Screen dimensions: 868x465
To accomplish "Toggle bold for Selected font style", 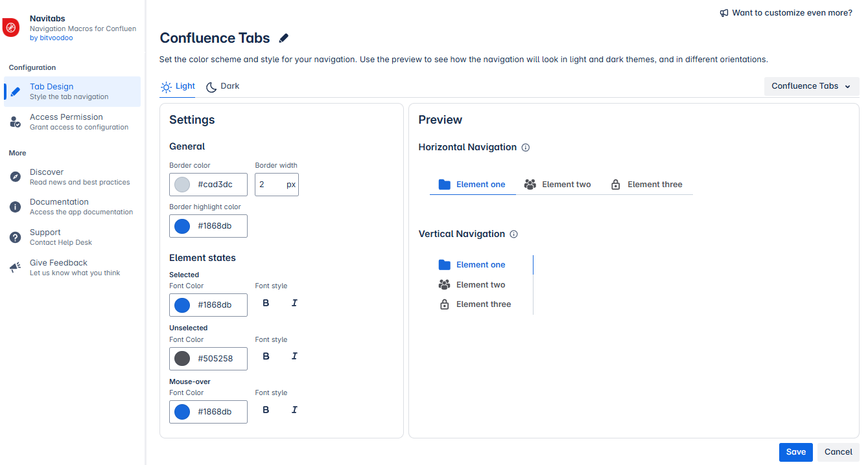I will pos(266,303).
